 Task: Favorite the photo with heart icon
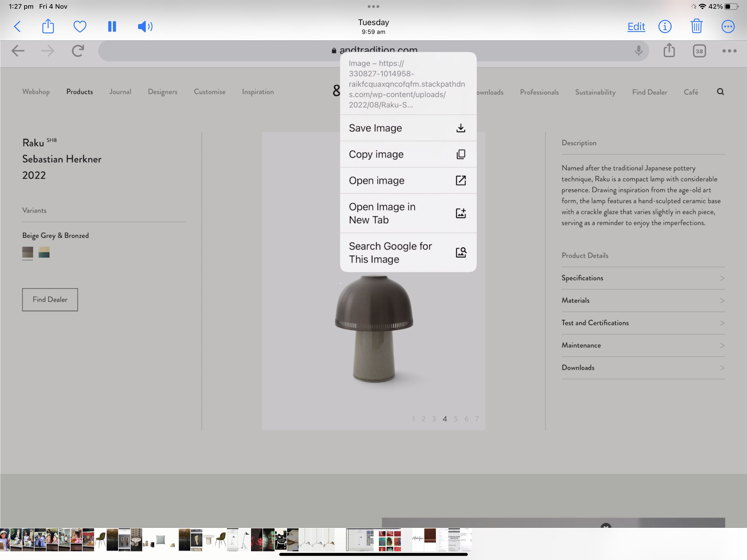click(80, 26)
